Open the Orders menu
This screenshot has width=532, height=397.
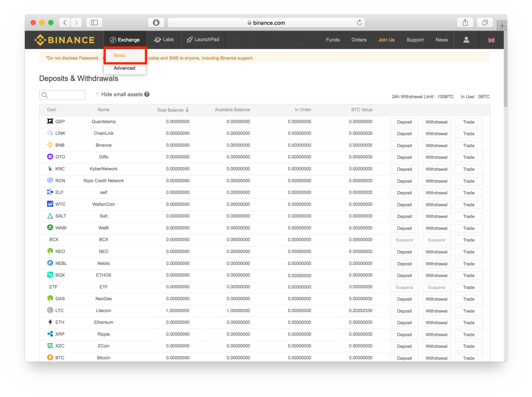[359, 40]
